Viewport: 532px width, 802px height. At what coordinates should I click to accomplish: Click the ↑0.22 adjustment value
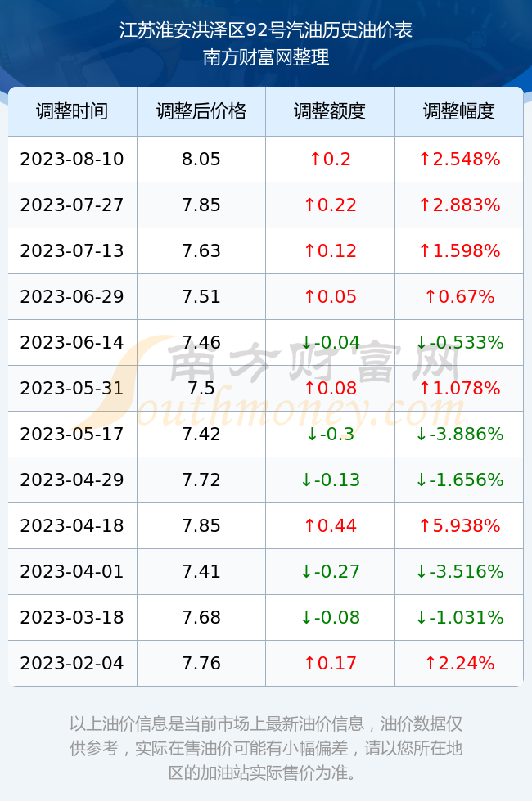(x=330, y=205)
